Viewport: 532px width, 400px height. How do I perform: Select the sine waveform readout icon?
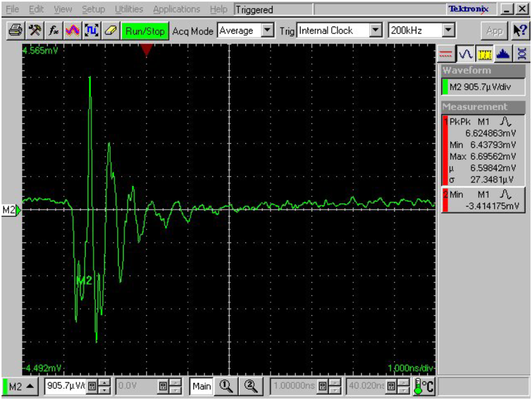(x=465, y=54)
